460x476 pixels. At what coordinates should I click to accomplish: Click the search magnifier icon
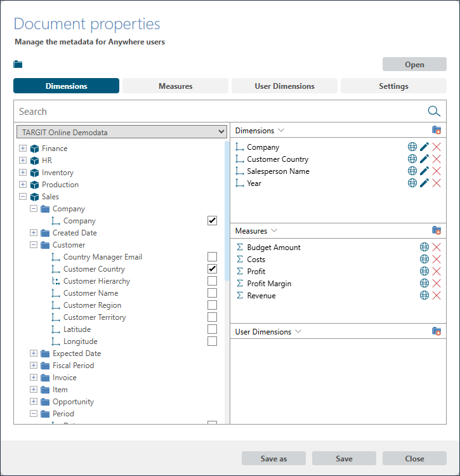(x=434, y=112)
